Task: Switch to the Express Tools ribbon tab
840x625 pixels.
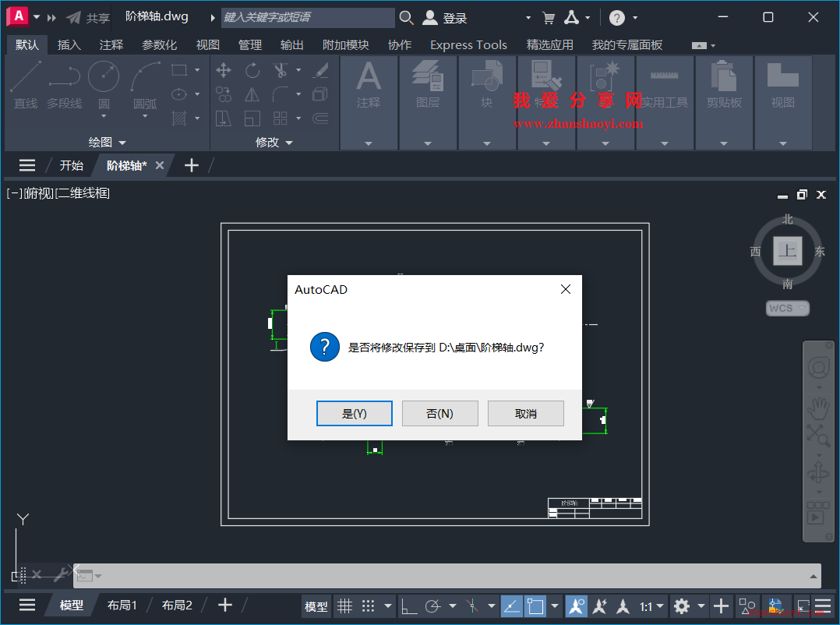Action: [x=468, y=44]
